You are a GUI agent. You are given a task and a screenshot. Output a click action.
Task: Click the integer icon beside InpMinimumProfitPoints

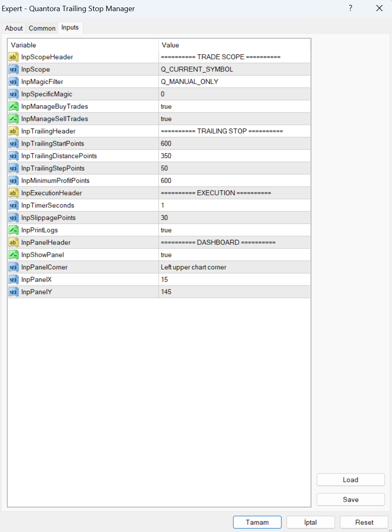click(13, 180)
